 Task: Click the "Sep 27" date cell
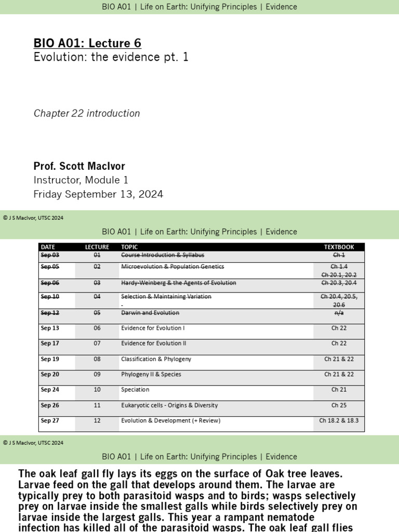50,421
